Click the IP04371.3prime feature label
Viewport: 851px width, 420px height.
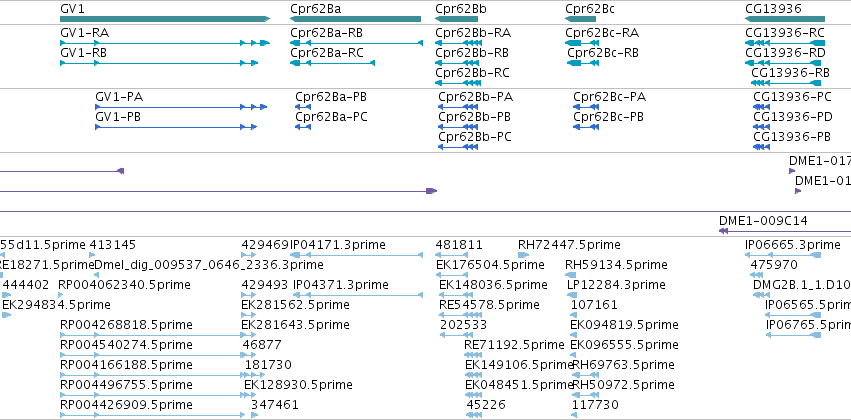(341, 285)
